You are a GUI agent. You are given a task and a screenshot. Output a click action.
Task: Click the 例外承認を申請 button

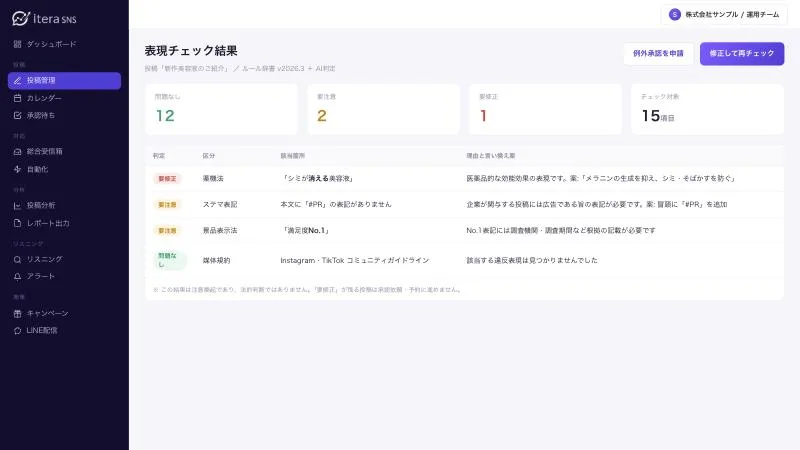[658, 54]
